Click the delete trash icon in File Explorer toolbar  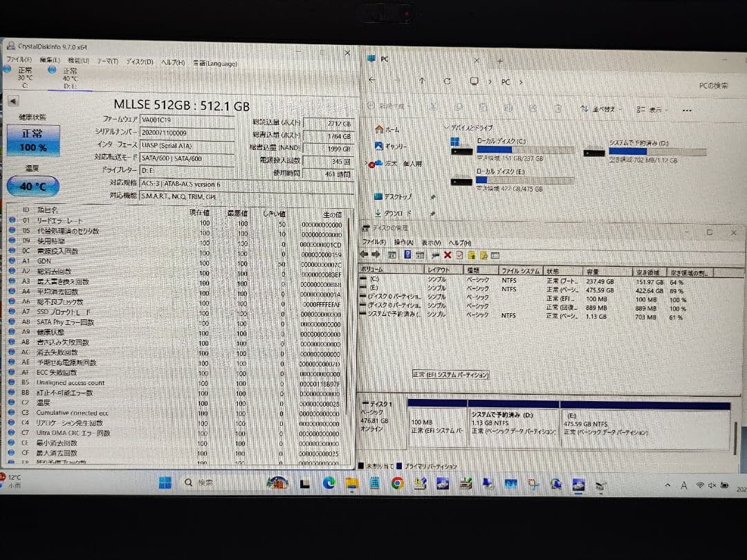pyautogui.click(x=557, y=109)
